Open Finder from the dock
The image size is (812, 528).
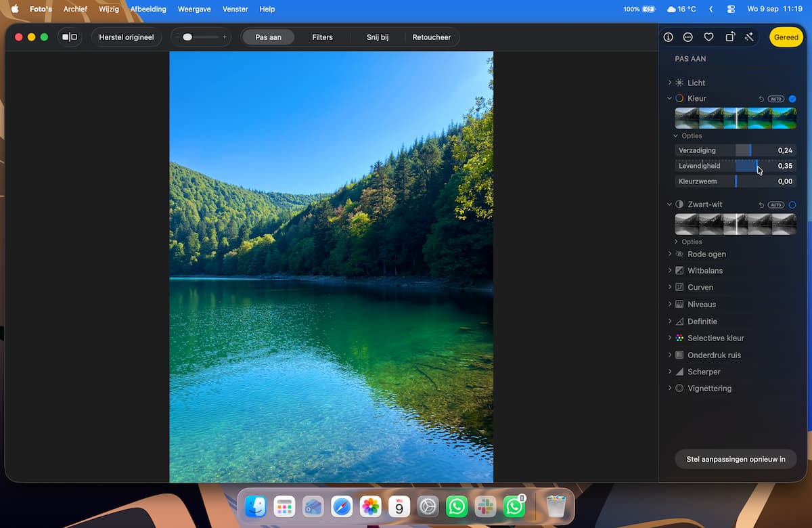256,506
